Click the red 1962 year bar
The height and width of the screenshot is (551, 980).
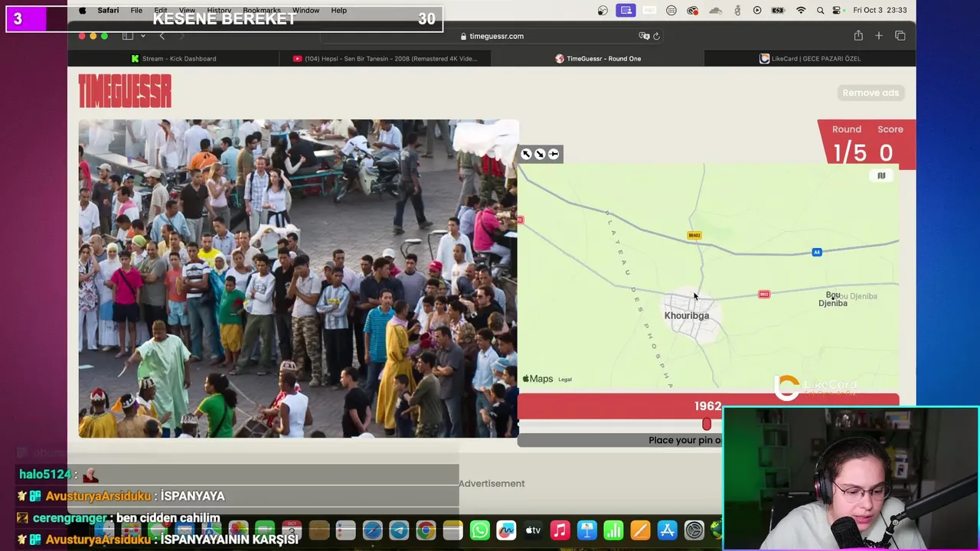click(x=708, y=406)
